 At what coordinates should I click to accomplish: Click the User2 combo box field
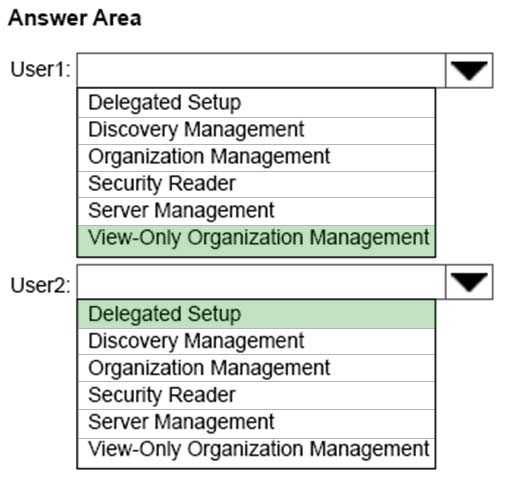click(261, 282)
